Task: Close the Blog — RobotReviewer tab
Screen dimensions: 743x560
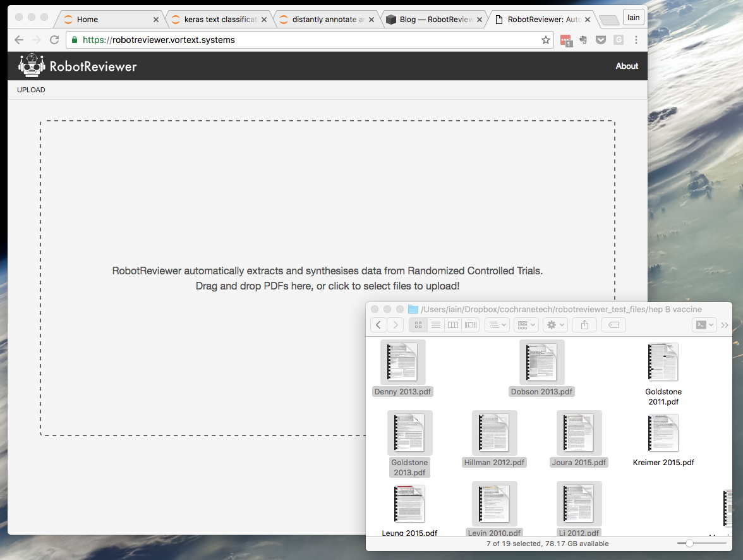Action: pyautogui.click(x=480, y=20)
